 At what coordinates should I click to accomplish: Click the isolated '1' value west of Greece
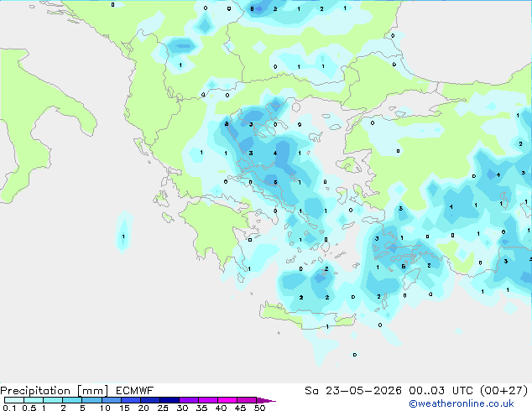click(x=123, y=237)
